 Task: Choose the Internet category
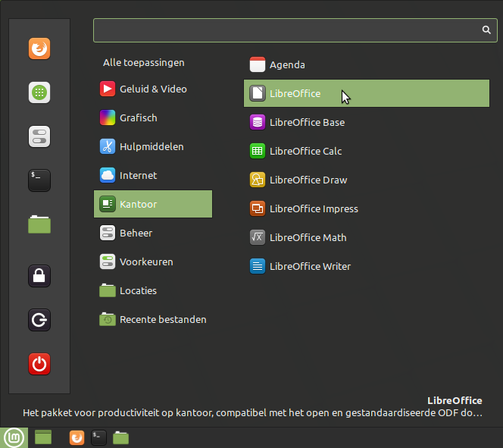tap(138, 175)
